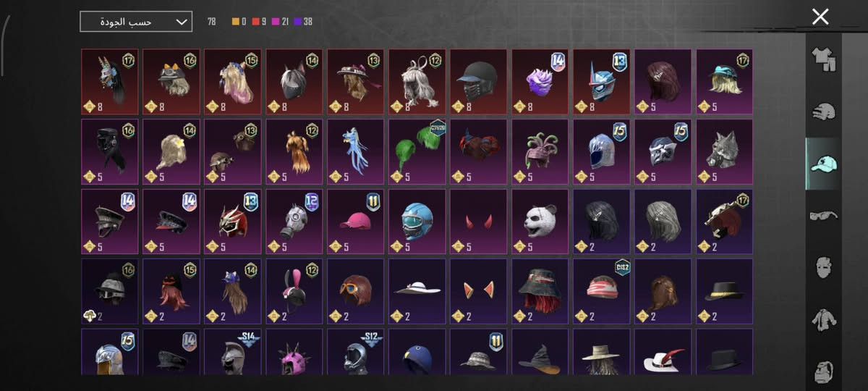This screenshot has width=868, height=391.
Task: Filter by purple rarity count 38
Action: tap(304, 22)
